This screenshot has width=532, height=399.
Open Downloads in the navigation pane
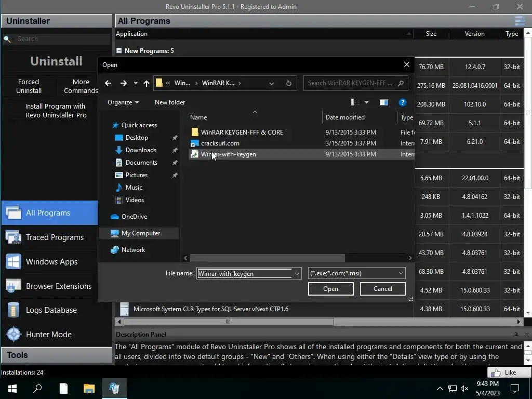[141, 150]
